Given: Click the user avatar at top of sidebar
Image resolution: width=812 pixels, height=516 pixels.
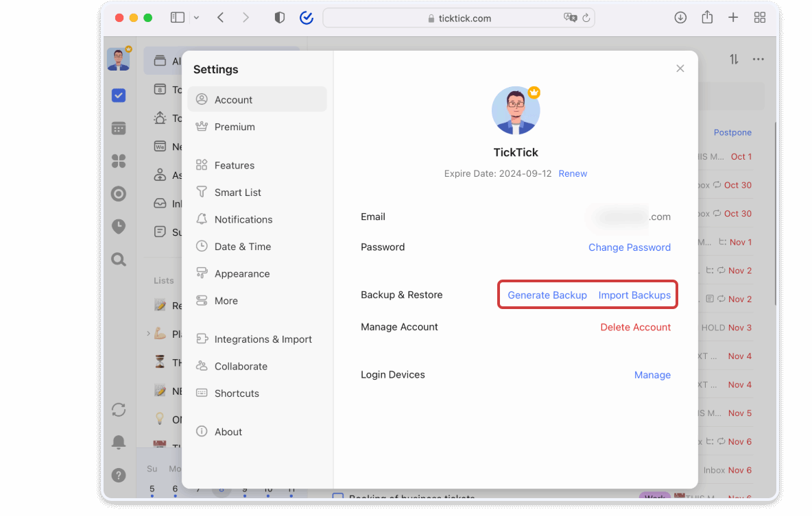Looking at the screenshot, I should (x=119, y=59).
